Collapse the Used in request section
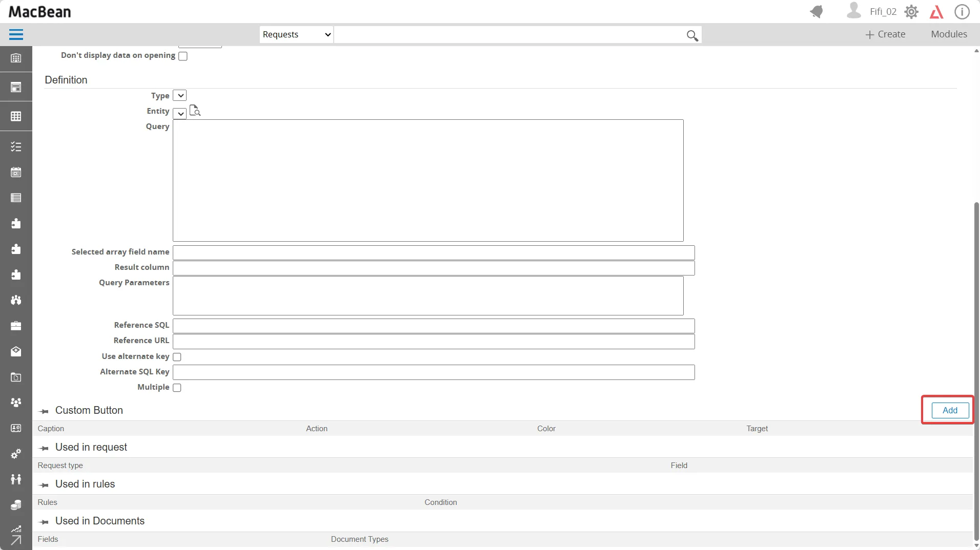Viewport: 980px width, 550px height. pyautogui.click(x=44, y=448)
